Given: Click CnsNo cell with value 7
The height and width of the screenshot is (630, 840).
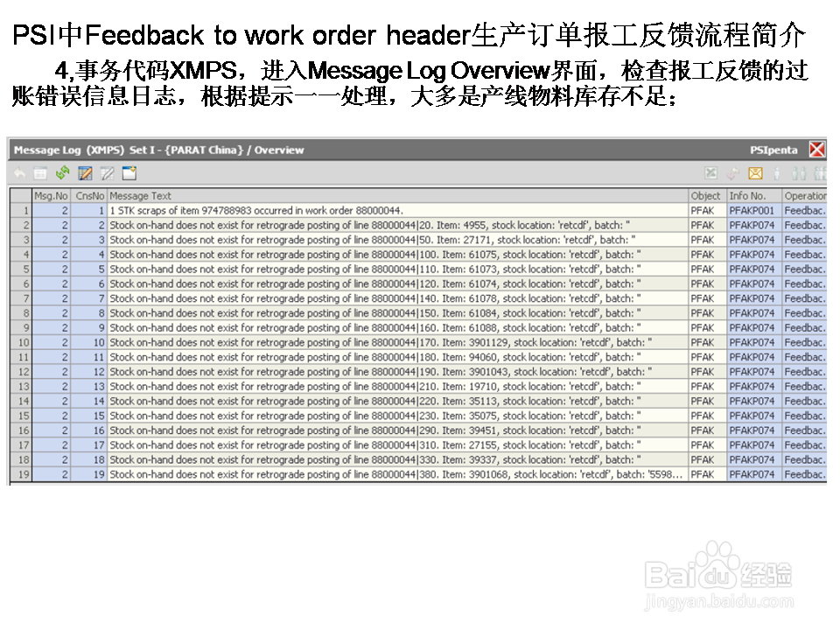Looking at the screenshot, I should pyautogui.click(x=89, y=298).
